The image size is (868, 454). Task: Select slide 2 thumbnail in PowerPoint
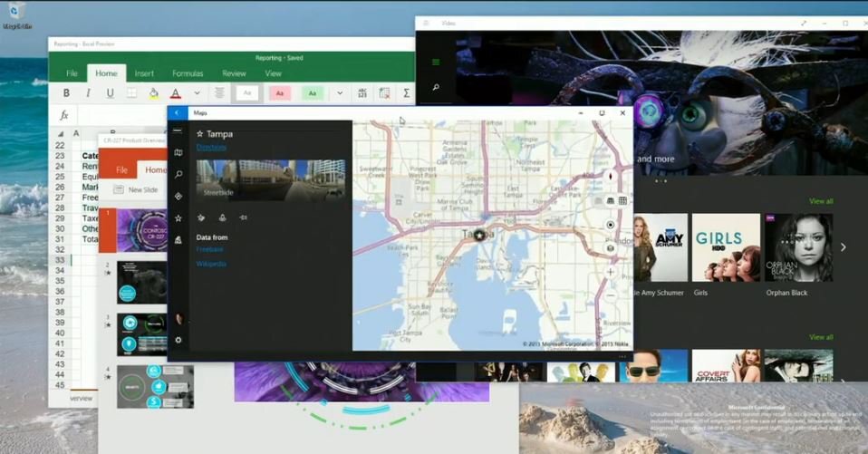coord(141,283)
